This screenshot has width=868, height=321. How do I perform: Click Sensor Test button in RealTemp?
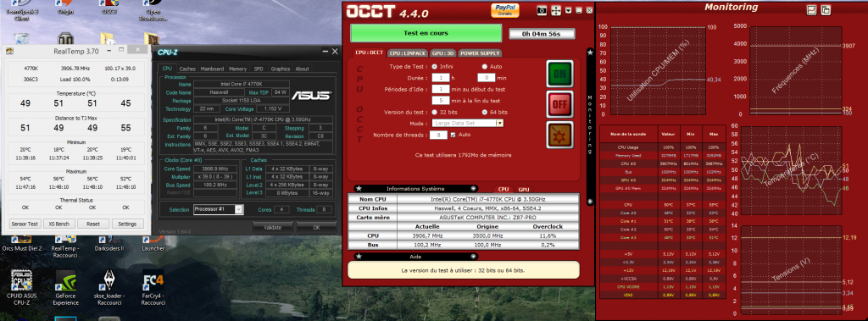click(x=25, y=224)
